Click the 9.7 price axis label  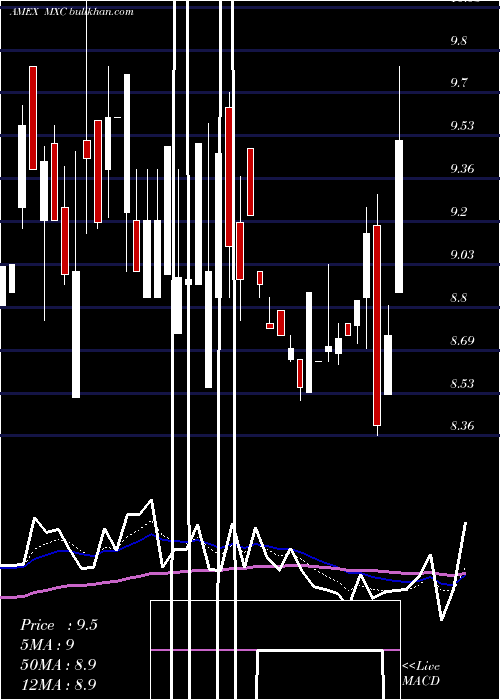459,83
